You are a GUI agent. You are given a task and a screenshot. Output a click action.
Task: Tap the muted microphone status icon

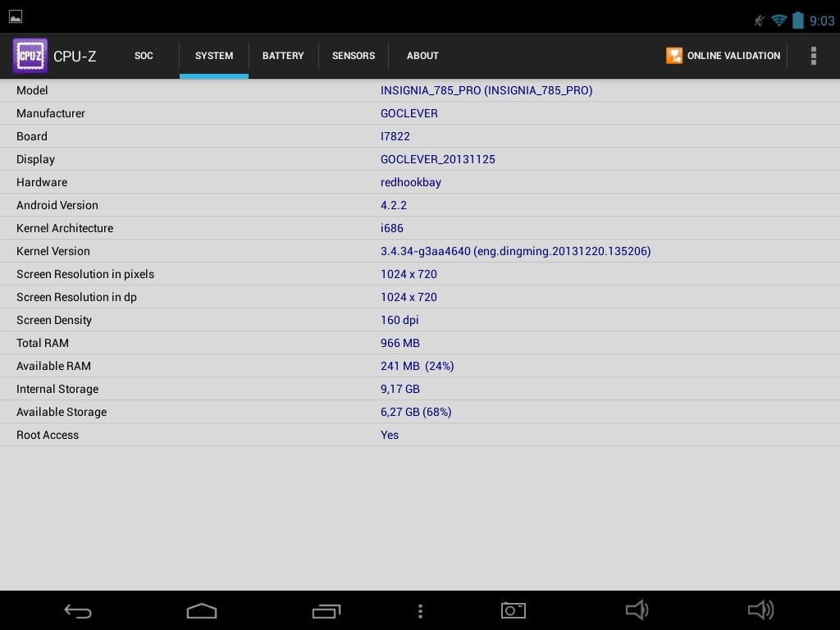click(759, 21)
